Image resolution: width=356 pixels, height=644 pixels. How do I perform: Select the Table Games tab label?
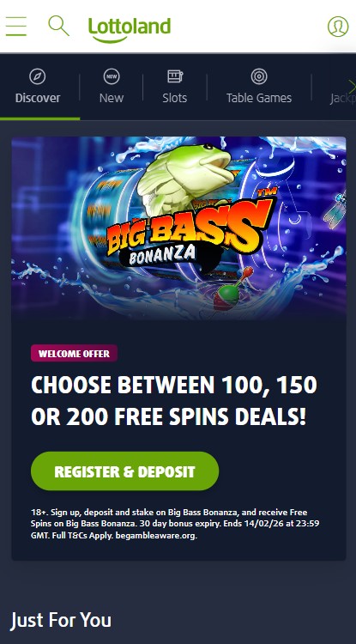point(259,98)
